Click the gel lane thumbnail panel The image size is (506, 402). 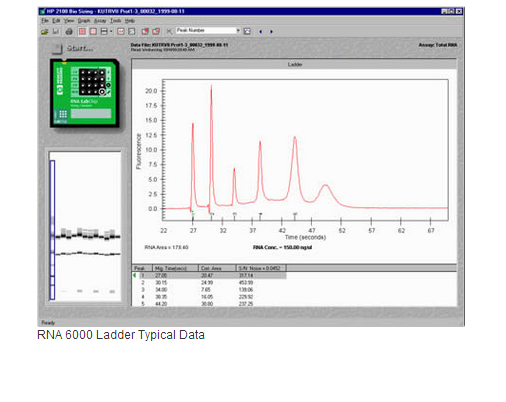pyautogui.click(x=85, y=226)
